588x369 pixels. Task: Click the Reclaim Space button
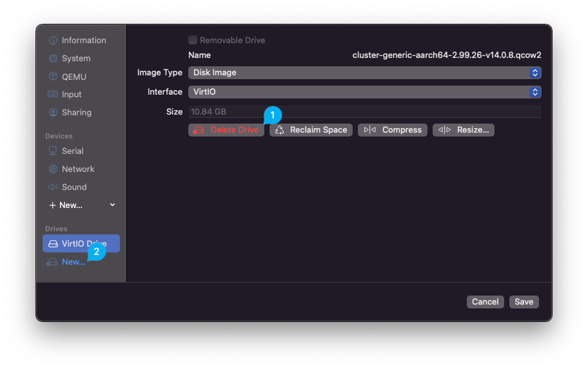tap(311, 130)
